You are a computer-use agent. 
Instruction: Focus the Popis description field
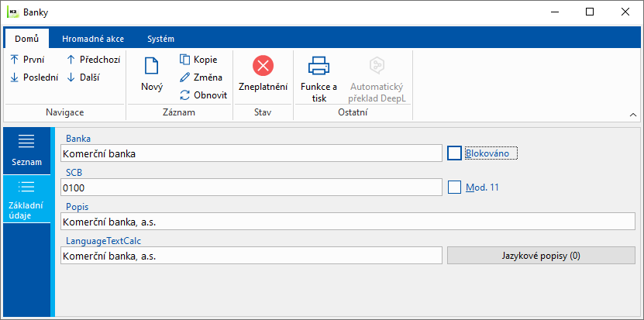pyautogui.click(x=348, y=222)
